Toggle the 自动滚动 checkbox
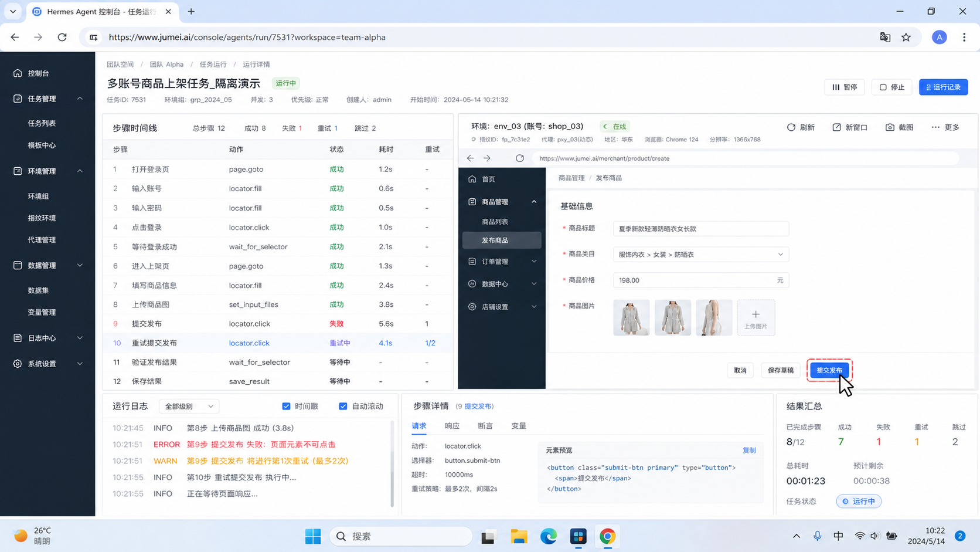The image size is (980, 552). click(x=343, y=406)
